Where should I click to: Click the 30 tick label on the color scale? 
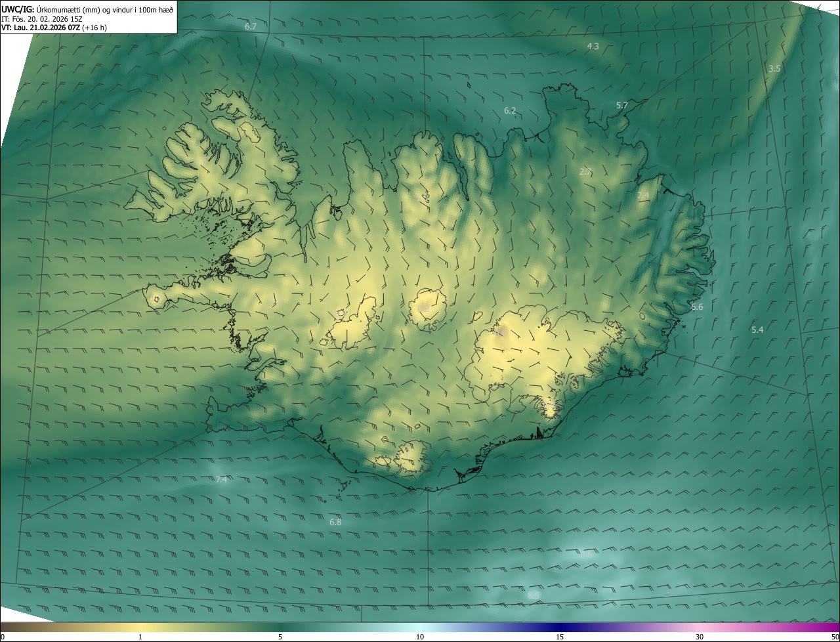[x=700, y=637]
